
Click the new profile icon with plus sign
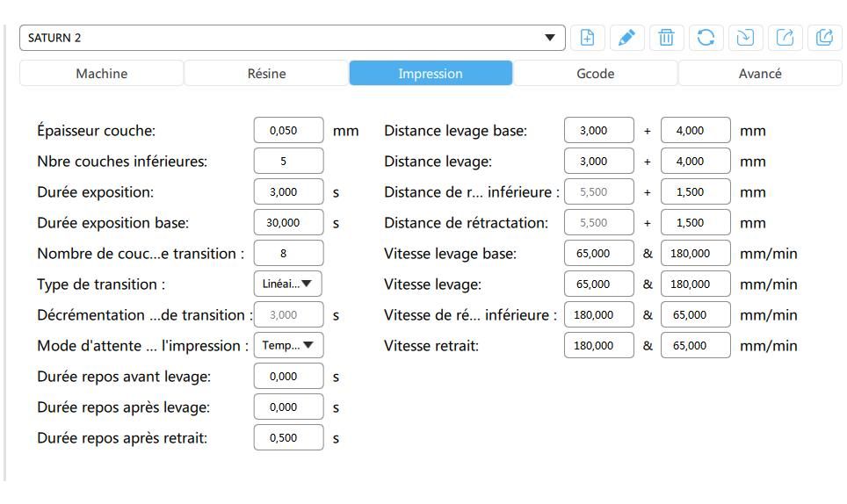587,38
